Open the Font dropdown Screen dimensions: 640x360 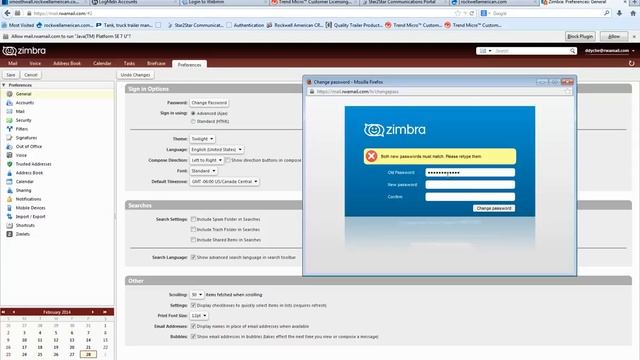203,171
